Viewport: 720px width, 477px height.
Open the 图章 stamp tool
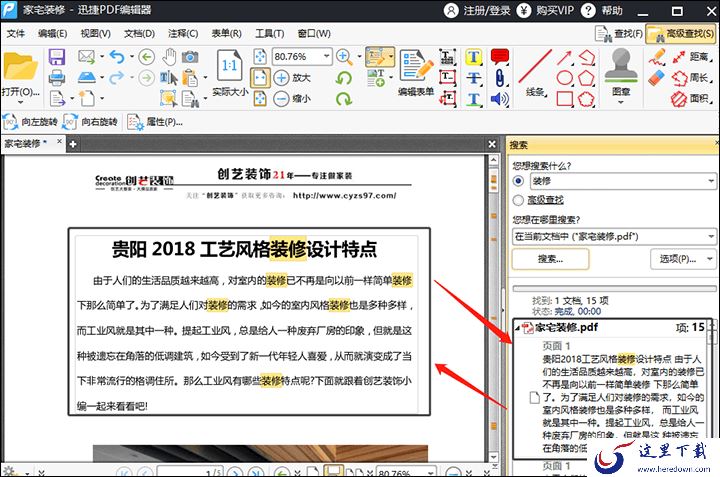click(621, 71)
